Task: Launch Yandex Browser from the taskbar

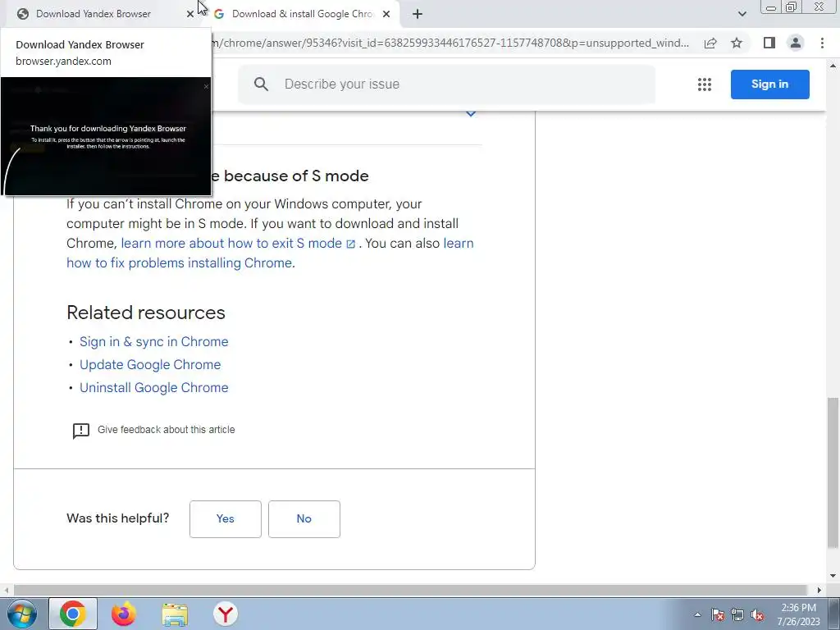Action: coord(225,614)
